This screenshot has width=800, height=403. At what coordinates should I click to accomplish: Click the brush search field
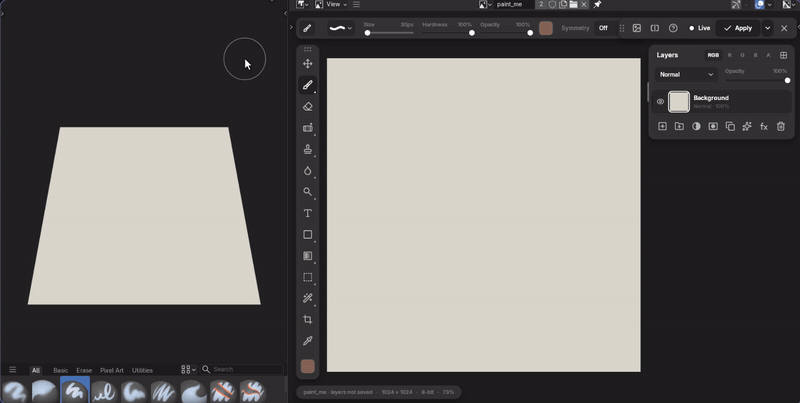point(242,369)
